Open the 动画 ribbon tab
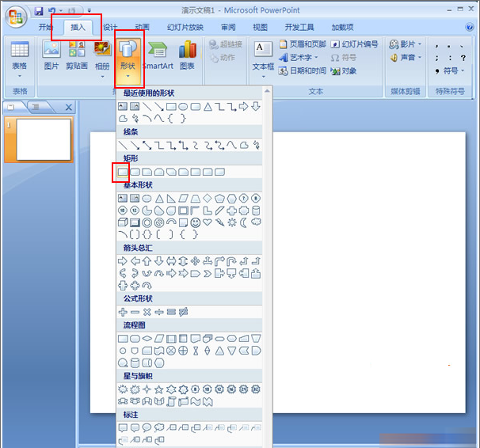 pyautogui.click(x=142, y=27)
